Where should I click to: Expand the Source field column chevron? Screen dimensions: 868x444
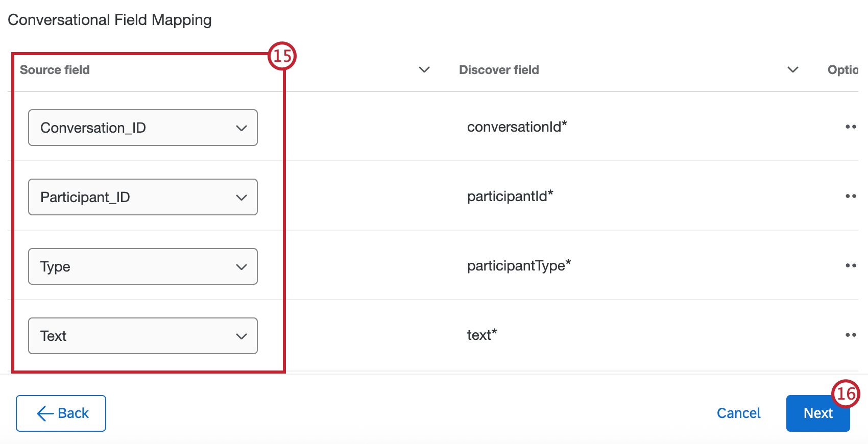(x=424, y=70)
